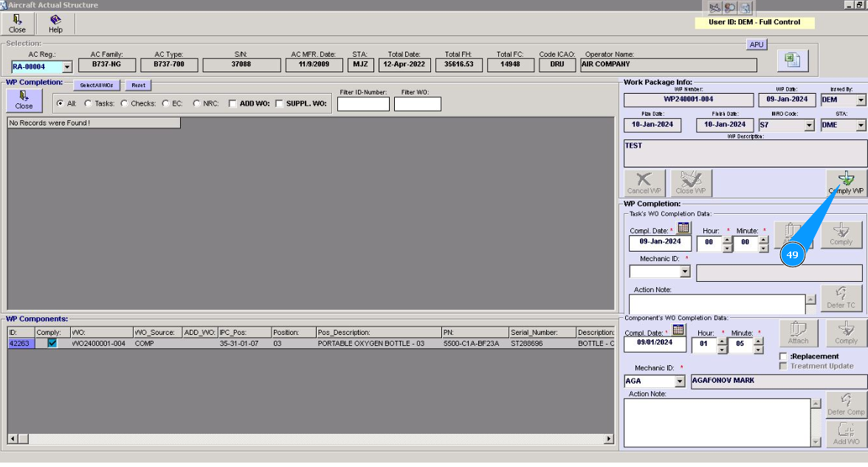
Task: Decrease Task's Minute spinner value
Action: [x=763, y=248]
